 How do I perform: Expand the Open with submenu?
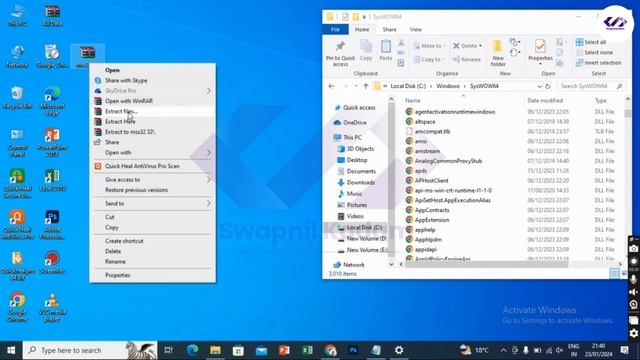(153, 152)
